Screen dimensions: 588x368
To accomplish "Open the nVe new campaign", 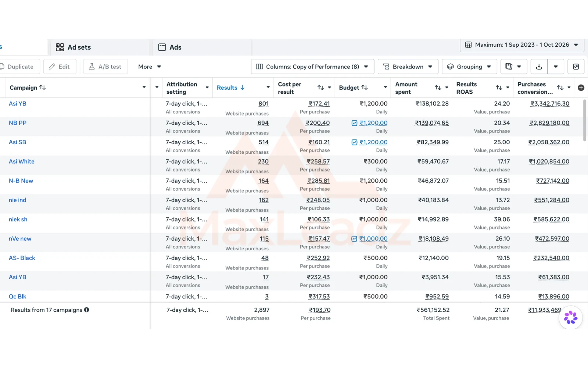I will 20,239.
